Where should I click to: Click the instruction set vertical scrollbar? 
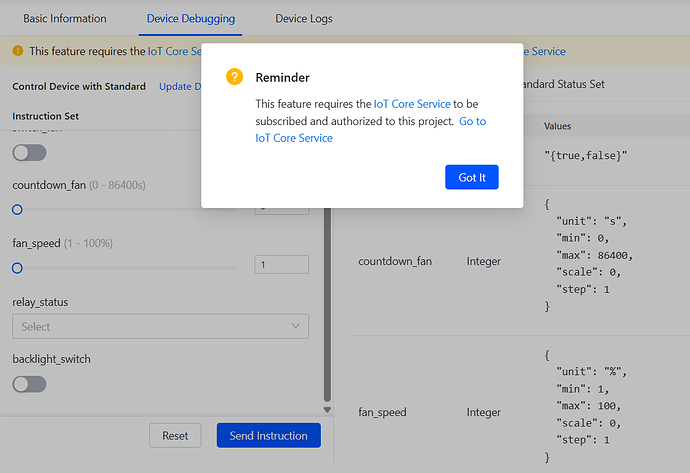[327, 304]
